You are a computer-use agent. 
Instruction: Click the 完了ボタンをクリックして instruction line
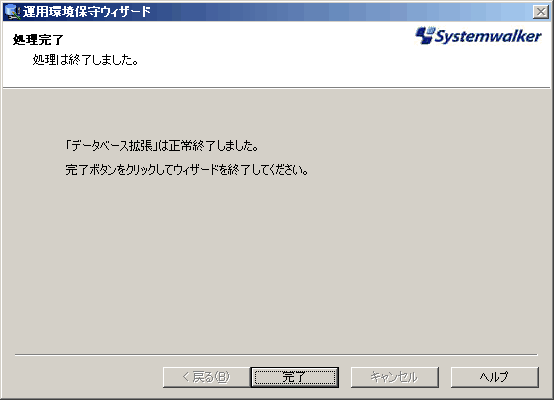(187, 170)
